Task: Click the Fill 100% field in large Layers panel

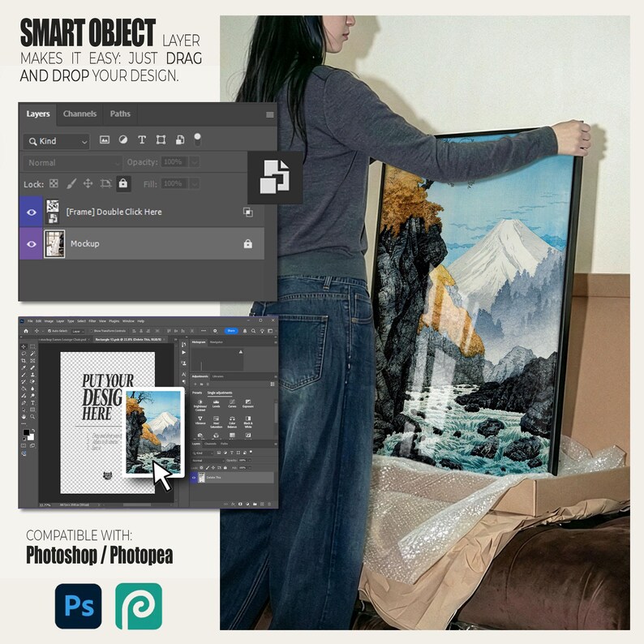Action: point(174,183)
